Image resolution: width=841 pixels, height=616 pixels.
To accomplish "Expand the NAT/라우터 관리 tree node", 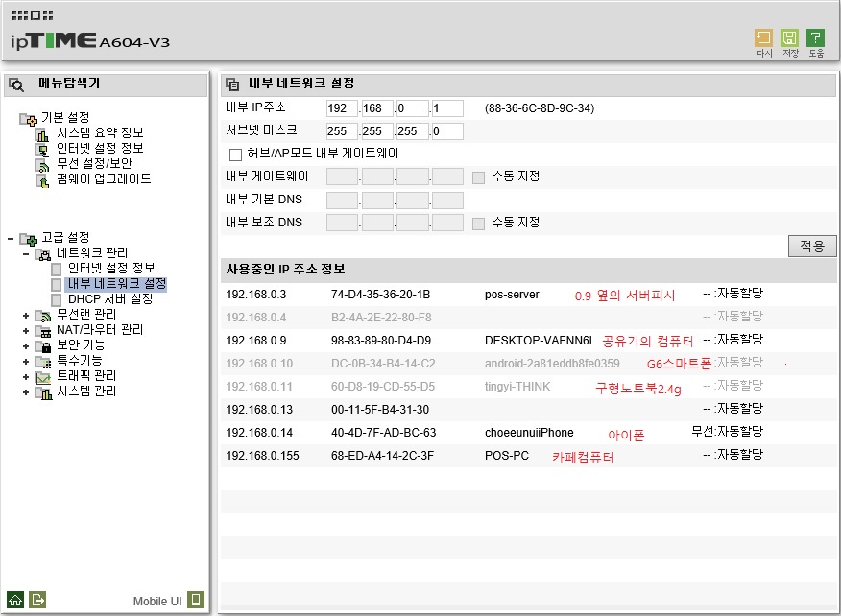I will click(x=25, y=331).
